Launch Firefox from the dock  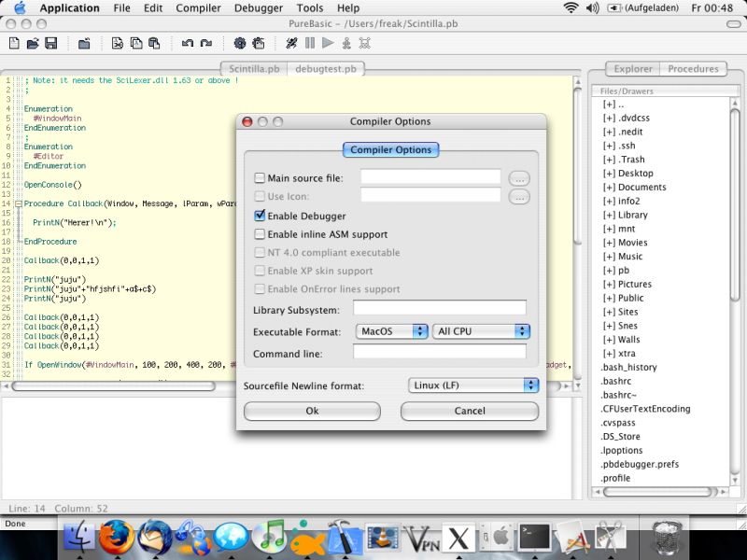(117, 538)
